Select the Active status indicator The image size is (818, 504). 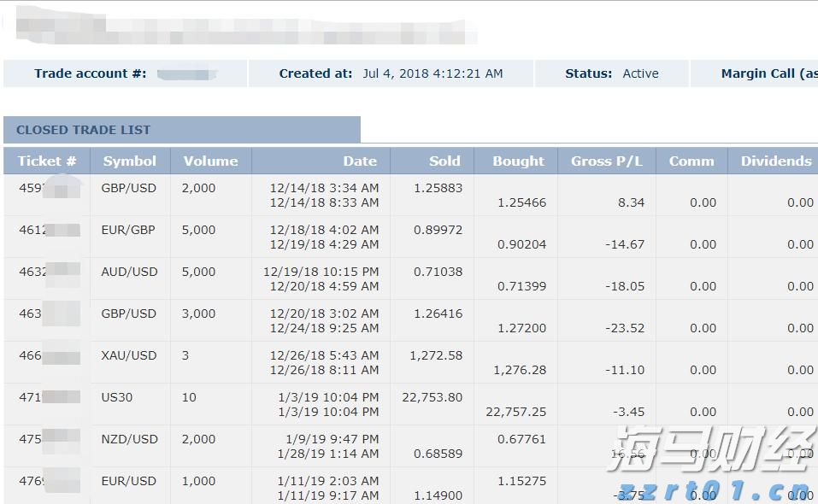pos(639,73)
